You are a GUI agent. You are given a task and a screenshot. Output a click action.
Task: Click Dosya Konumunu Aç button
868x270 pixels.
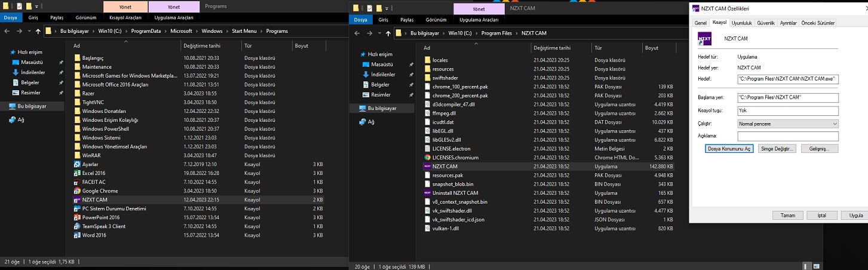click(x=730, y=148)
